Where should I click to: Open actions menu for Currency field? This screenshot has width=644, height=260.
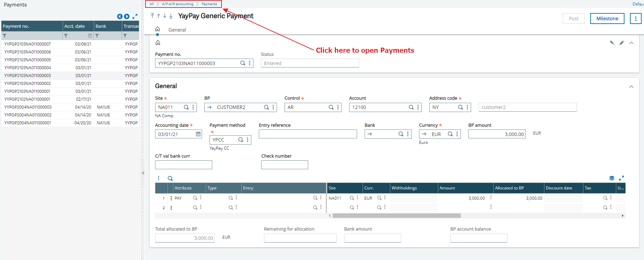457,134
